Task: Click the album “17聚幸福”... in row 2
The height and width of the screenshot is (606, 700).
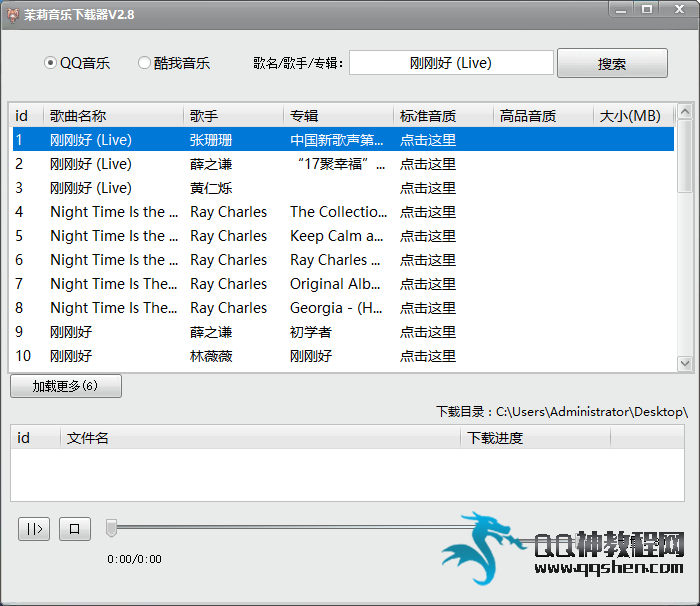Action: point(342,164)
